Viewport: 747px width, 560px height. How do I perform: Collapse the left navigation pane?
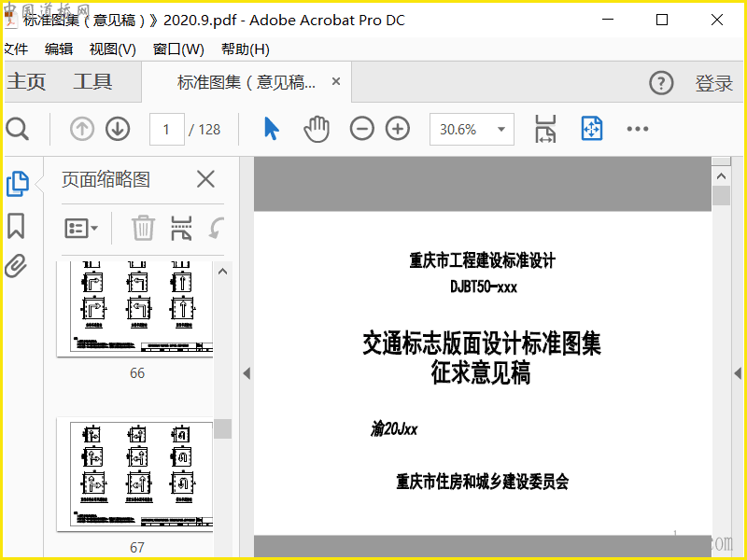click(247, 373)
